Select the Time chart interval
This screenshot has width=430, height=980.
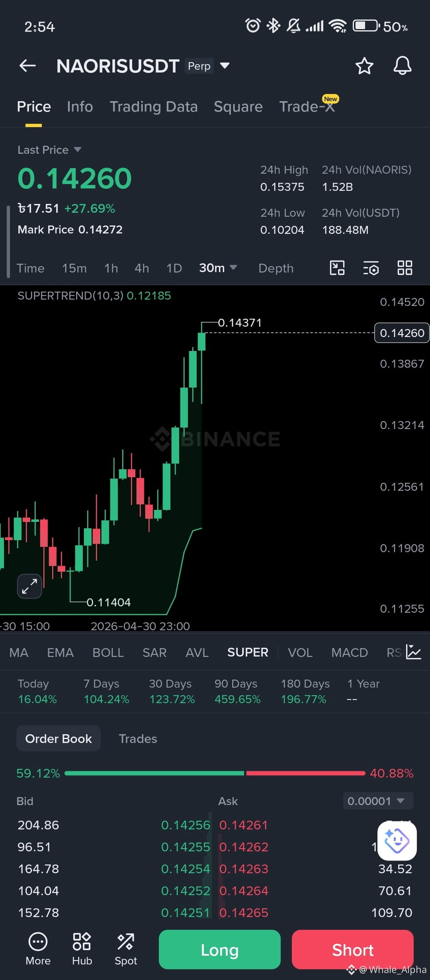[31, 268]
